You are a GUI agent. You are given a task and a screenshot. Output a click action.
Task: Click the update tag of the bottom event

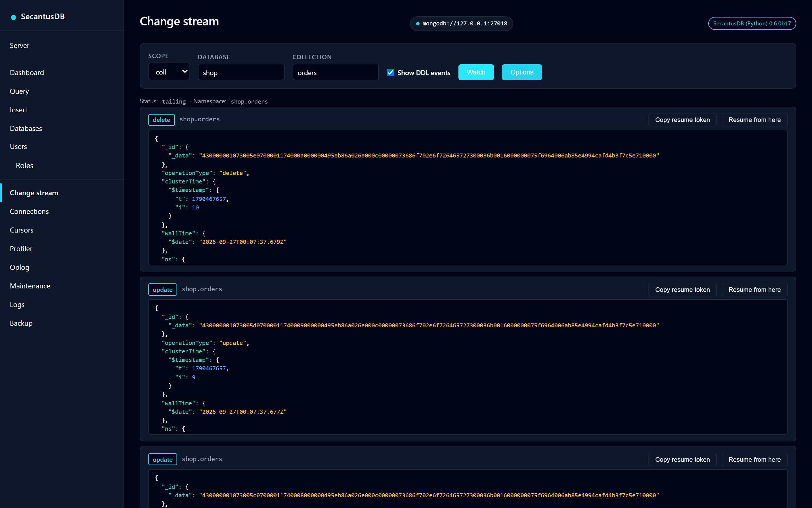pos(162,460)
